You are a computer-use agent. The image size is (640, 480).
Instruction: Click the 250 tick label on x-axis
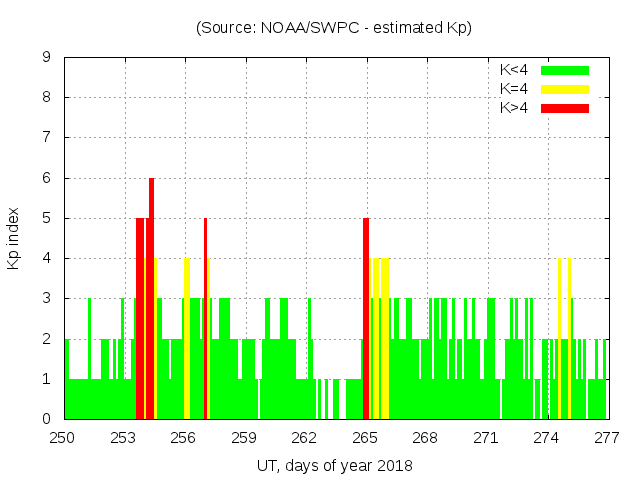click(x=63, y=438)
